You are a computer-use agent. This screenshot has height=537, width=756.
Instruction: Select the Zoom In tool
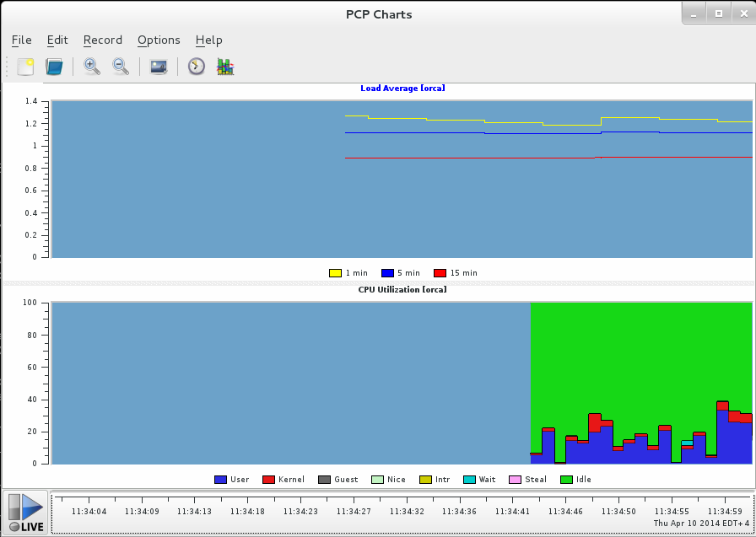click(91, 66)
